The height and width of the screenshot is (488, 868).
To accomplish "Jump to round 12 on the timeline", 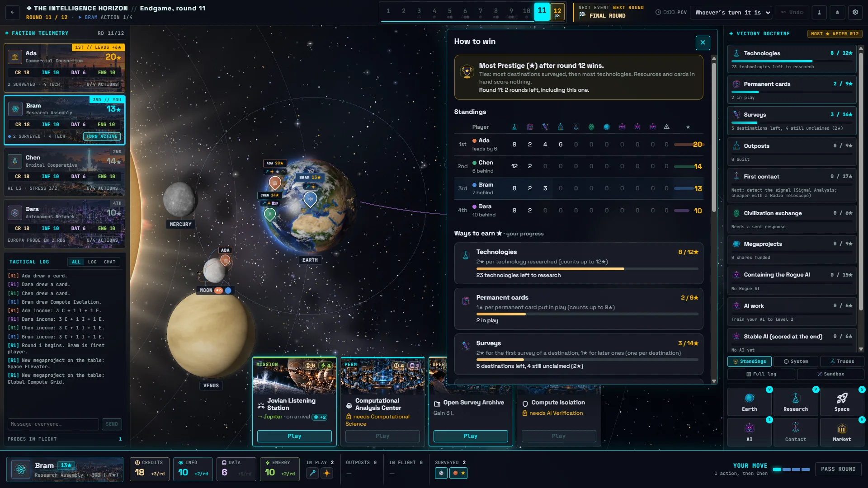I will 557,12.
